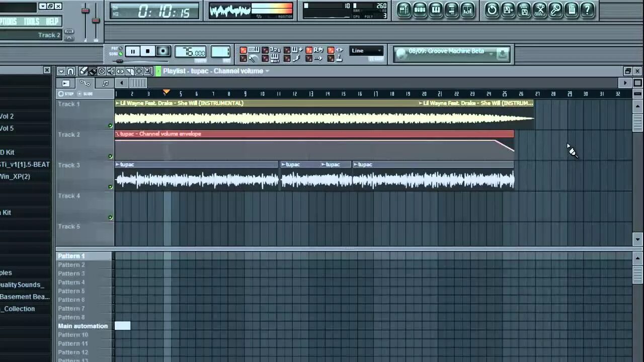Click the download icon in news panel

[x=502, y=54]
